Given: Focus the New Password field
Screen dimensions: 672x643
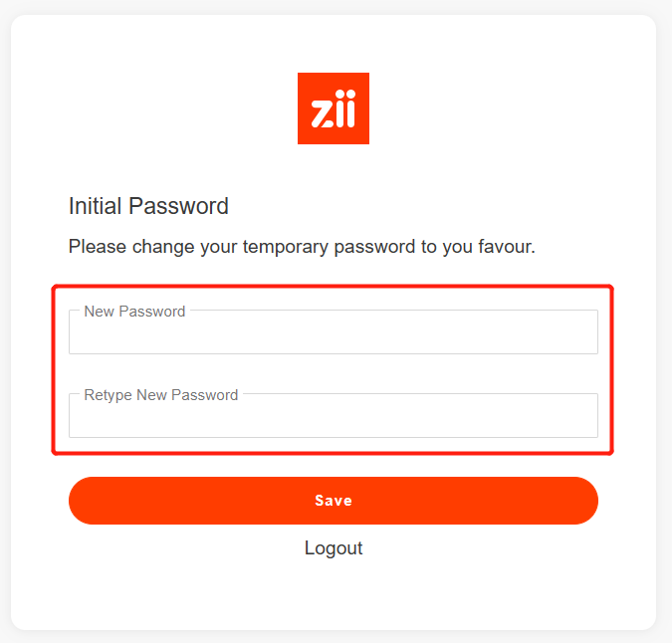Looking at the screenshot, I should [334, 333].
